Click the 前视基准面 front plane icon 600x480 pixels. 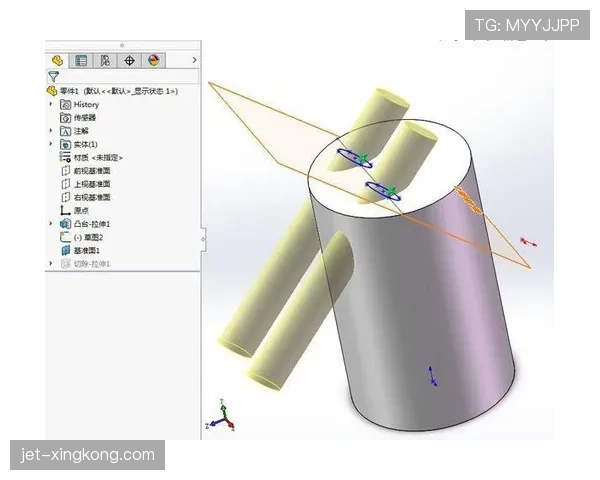(x=66, y=170)
